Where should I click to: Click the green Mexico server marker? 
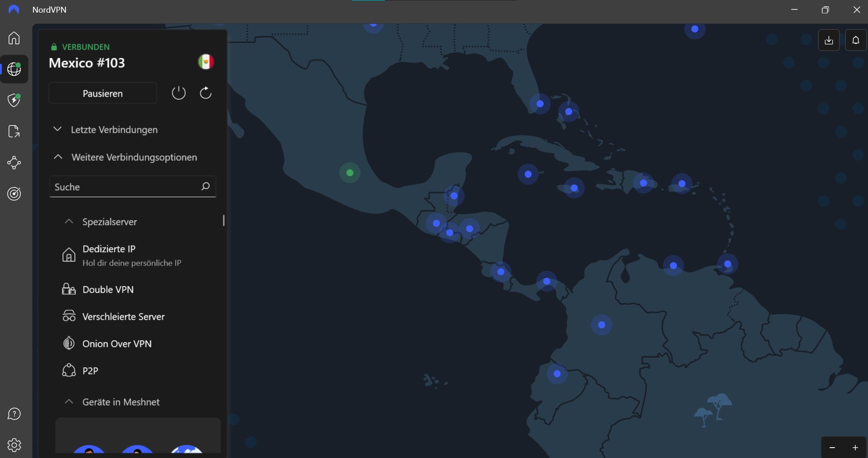(x=349, y=173)
